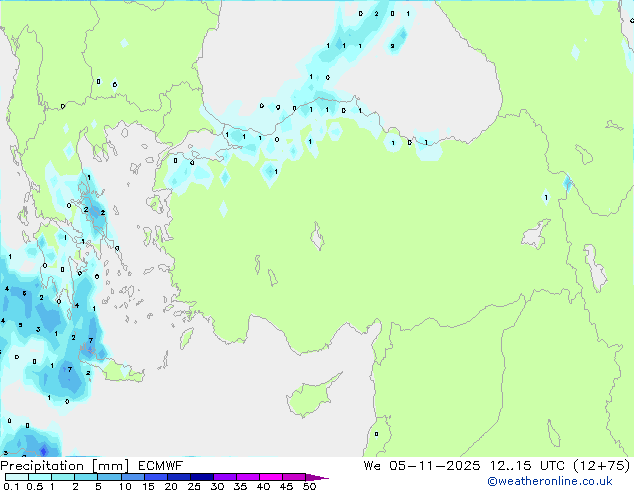Pick the palest legend swatch above 0.1
Viewport: 634px width, 490px height.
pos(17,477)
